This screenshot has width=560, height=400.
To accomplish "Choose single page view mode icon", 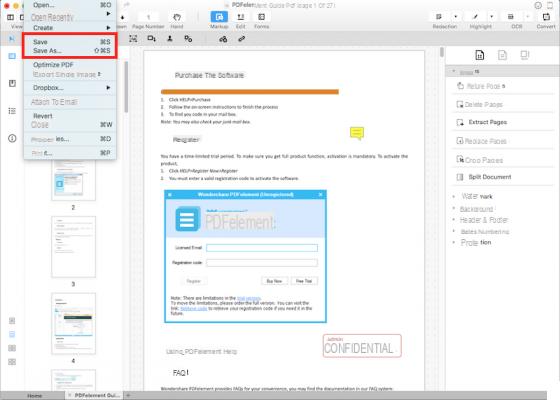I will point(12,321).
